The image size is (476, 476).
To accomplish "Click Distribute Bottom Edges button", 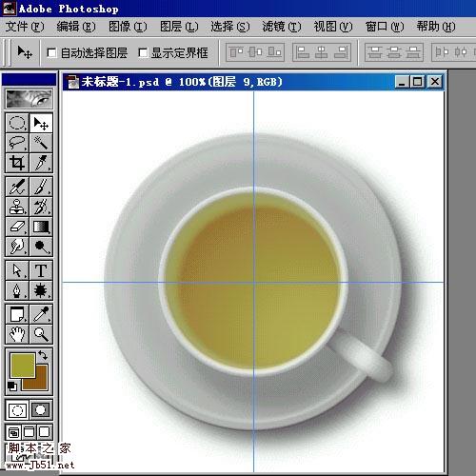I will (x=413, y=52).
